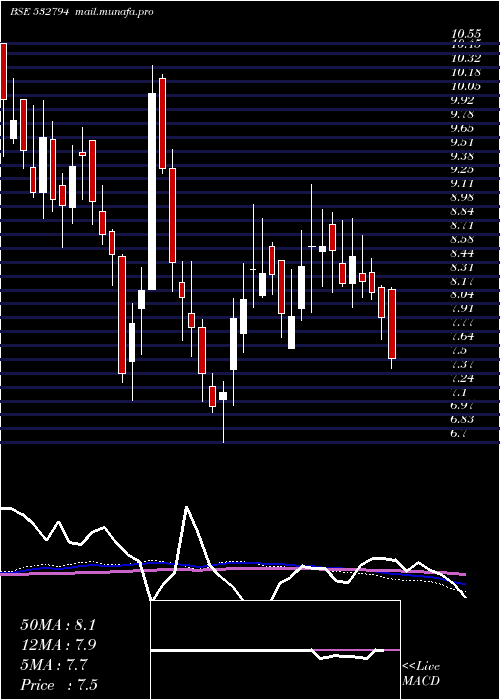
Task: Click the 7.77 price axis label
Action: [x=464, y=322]
